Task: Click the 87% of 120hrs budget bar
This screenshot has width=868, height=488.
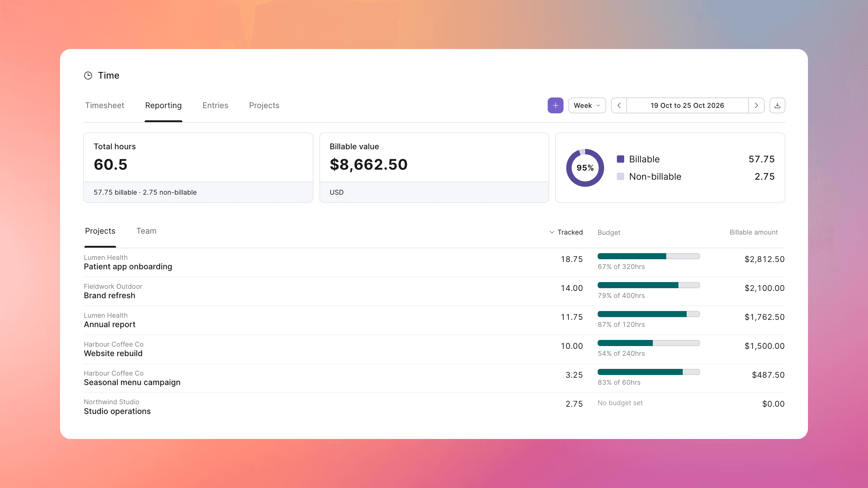Action: [x=649, y=314]
